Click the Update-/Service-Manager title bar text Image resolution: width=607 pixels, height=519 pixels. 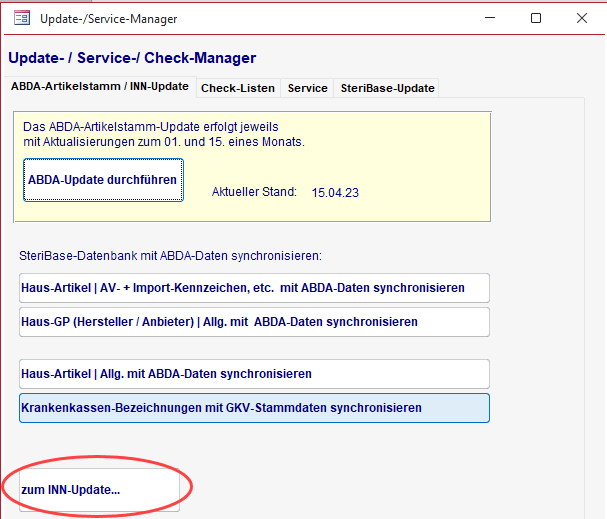109,19
